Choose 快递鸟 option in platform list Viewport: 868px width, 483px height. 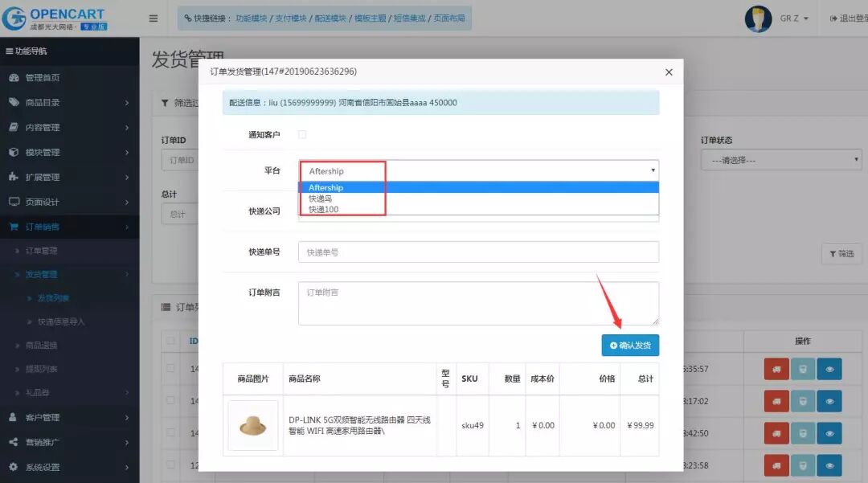coord(478,198)
